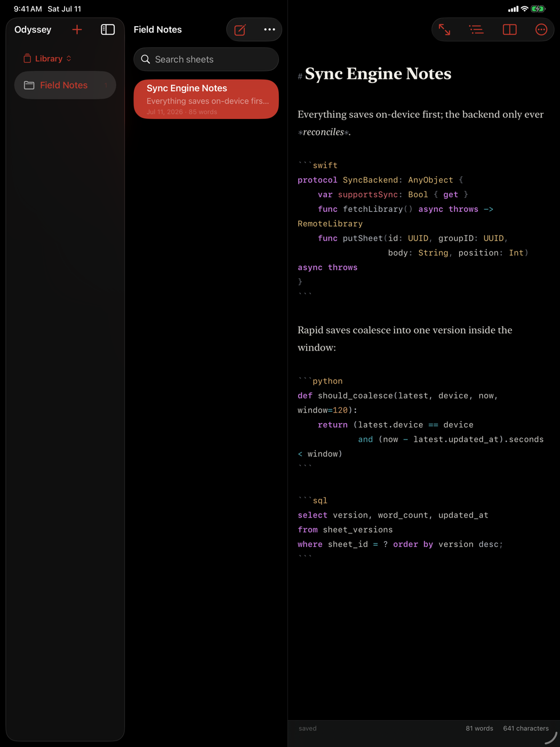Click the 641 characters counter
The width and height of the screenshot is (560, 747).
tap(526, 728)
